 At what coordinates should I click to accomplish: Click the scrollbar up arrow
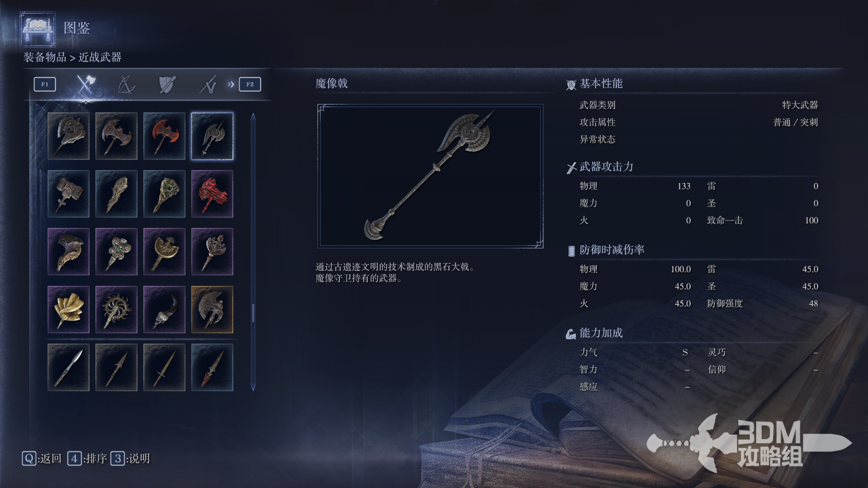pos(253,117)
